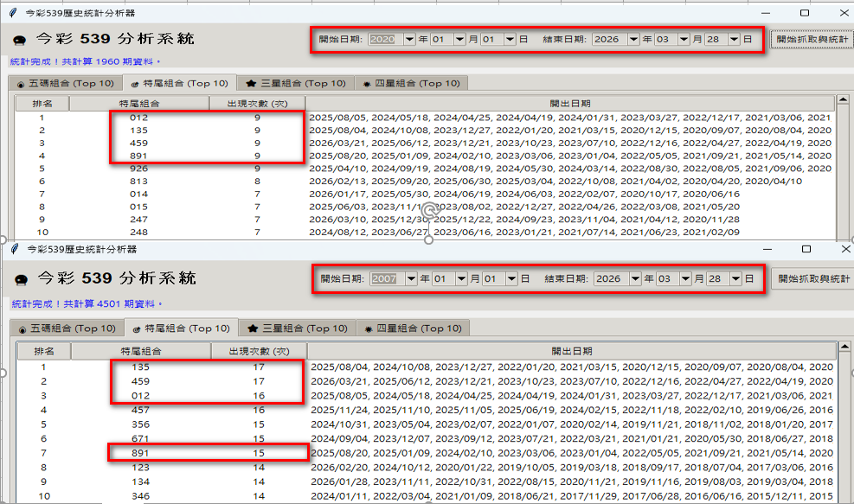Click the 開出日期 column header in the 1960-record window
The height and width of the screenshot is (504, 854).
click(570, 103)
